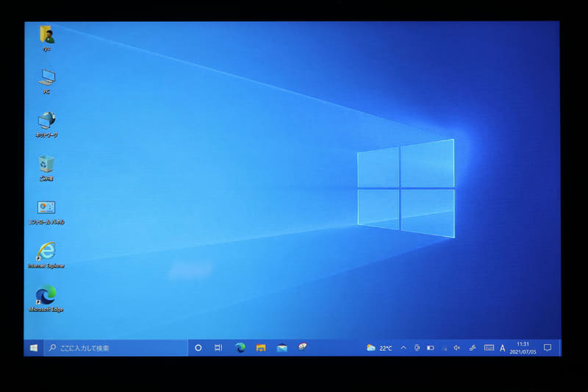Select the Microsoft Edge desktop shortcut
The width and height of the screenshot is (588, 392).
coord(46,299)
